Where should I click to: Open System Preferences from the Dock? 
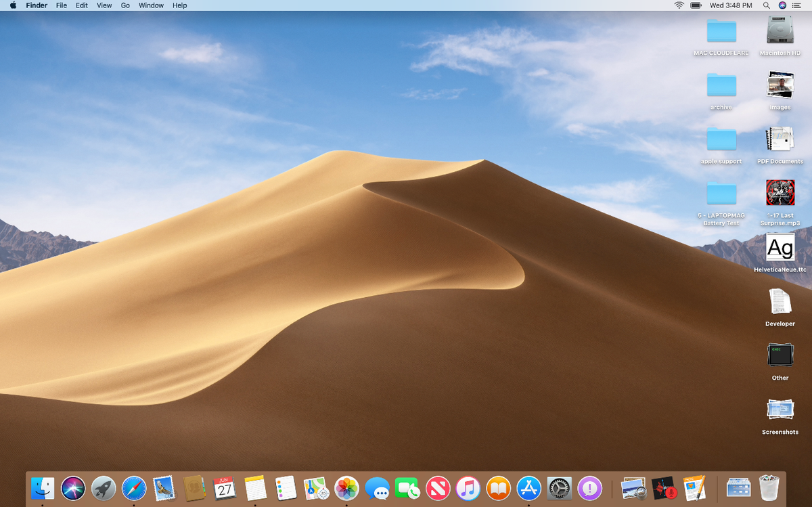(559, 487)
